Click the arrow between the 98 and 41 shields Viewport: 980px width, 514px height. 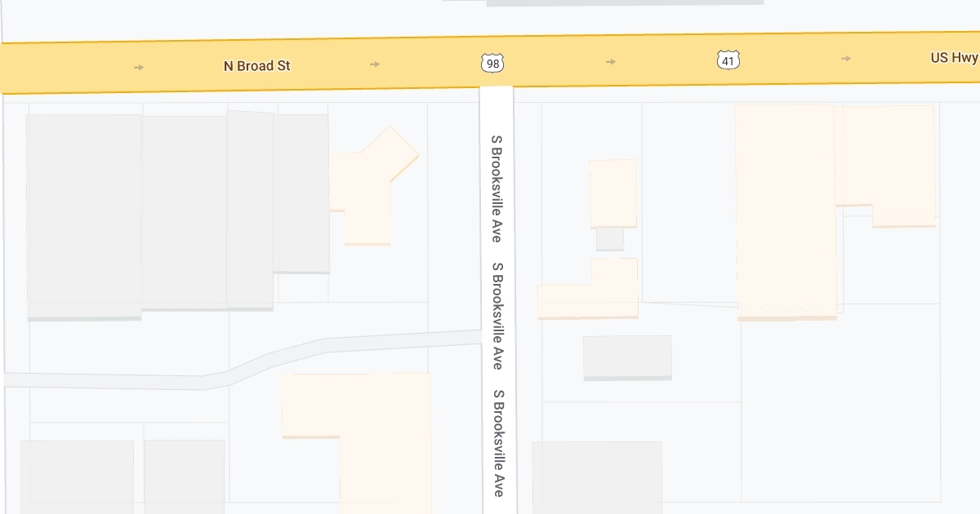(611, 61)
